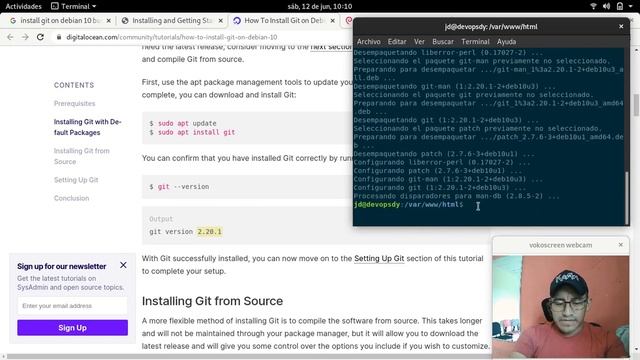Reload the page with the refresh icon
This screenshot has width=640, height=360.
click(40, 37)
